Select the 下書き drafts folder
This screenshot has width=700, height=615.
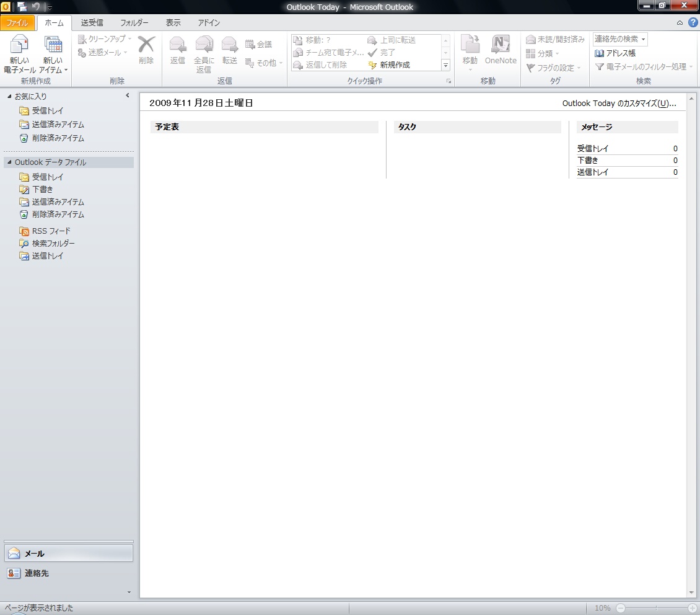[36, 189]
